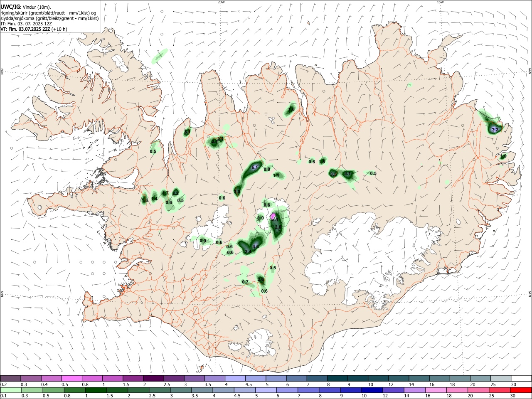This screenshot has width=532, height=399.
Task: Select the pale green swatch starting at 0.1
Action: [x=11, y=390]
